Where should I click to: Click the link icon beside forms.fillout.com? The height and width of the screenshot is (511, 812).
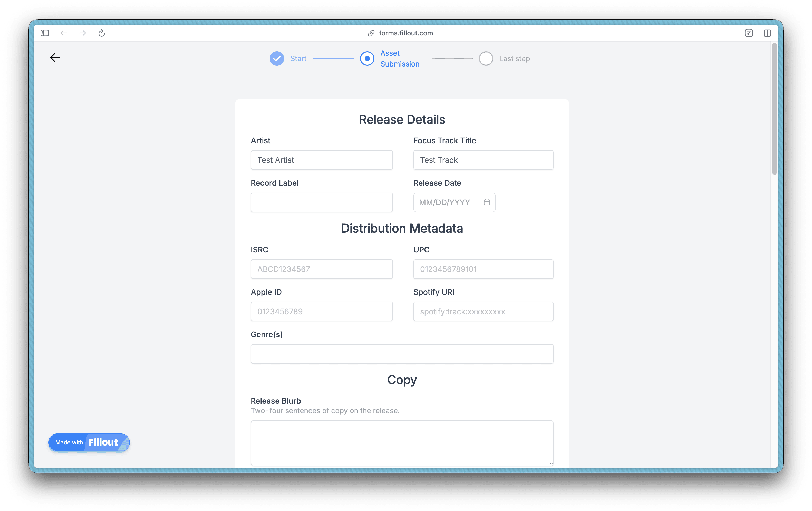[x=371, y=33]
